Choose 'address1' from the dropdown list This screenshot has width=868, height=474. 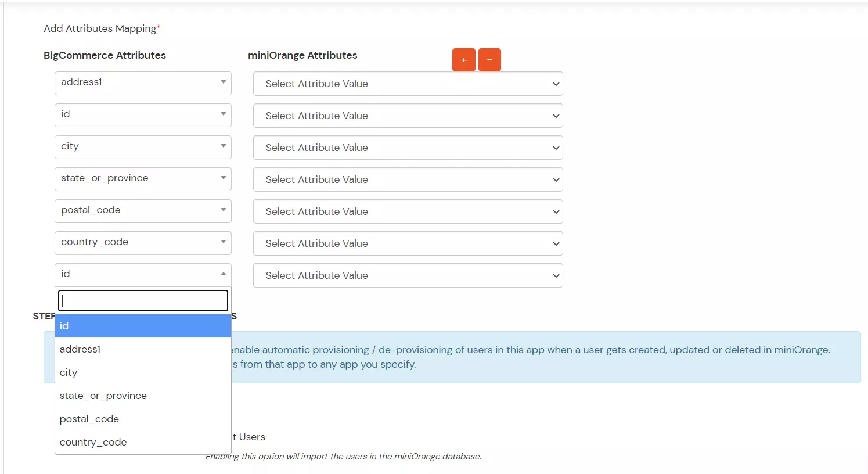click(143, 349)
